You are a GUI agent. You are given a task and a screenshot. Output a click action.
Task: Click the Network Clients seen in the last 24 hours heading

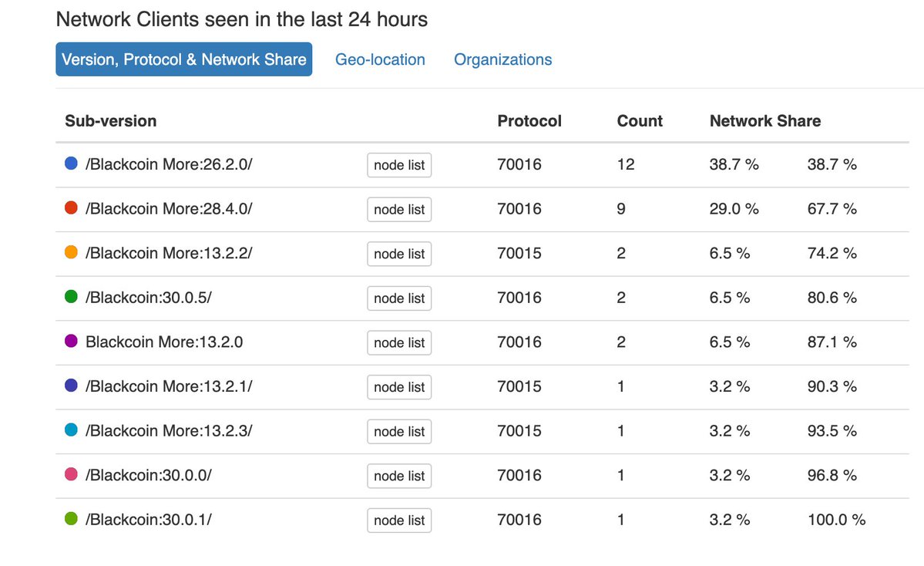tap(242, 19)
